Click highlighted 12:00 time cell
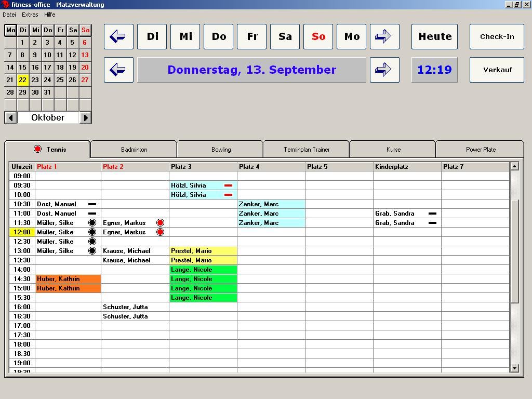 click(22, 232)
